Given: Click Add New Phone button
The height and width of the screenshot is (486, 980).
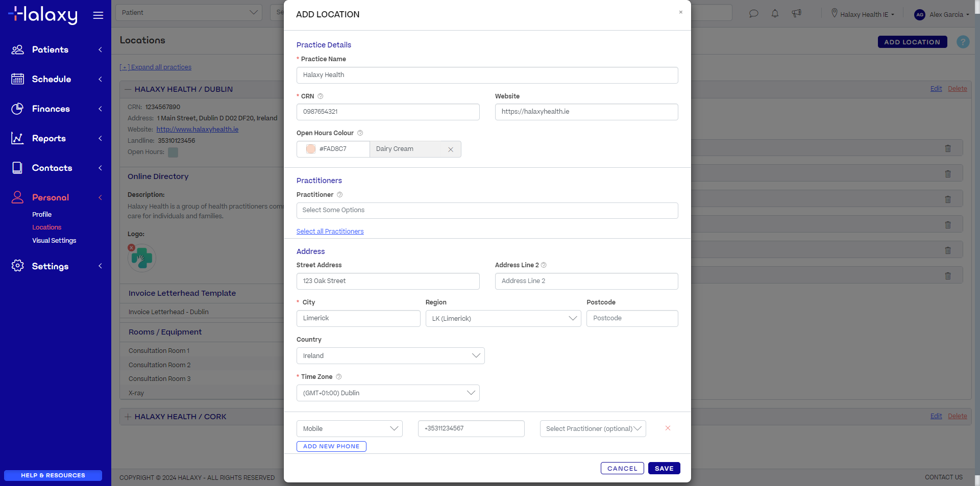Looking at the screenshot, I should [x=331, y=447].
